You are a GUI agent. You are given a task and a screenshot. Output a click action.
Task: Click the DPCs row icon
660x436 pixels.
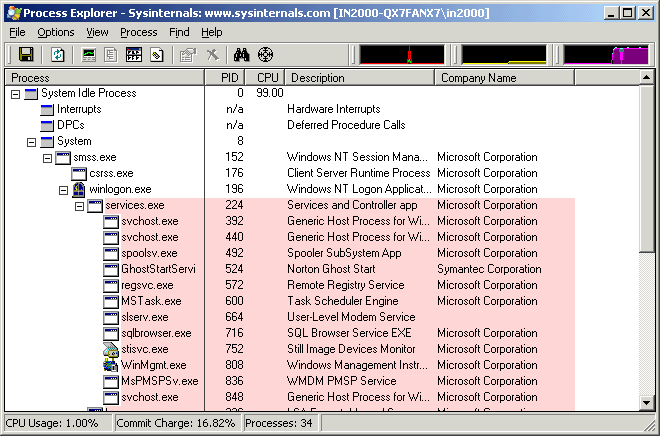pos(47,125)
